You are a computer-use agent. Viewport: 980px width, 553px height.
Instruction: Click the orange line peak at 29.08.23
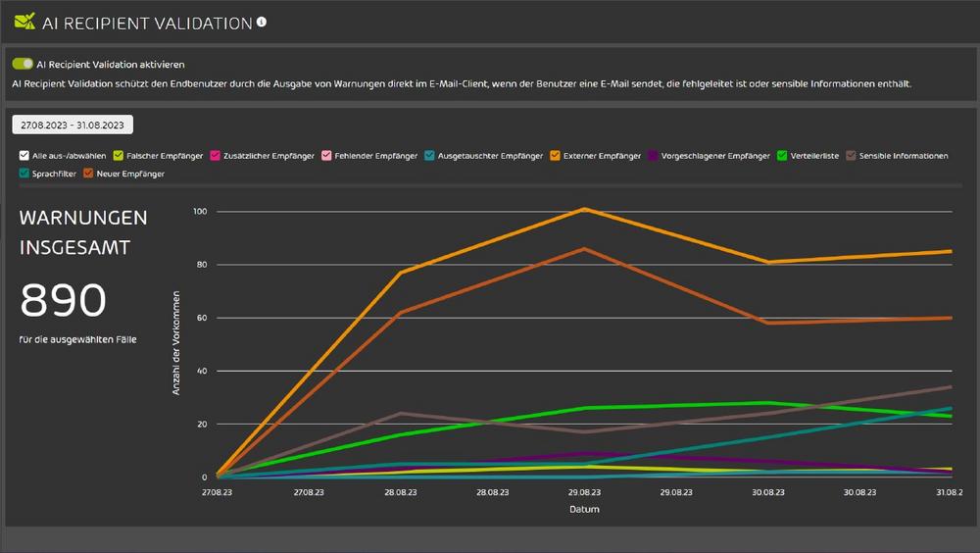[x=584, y=209]
